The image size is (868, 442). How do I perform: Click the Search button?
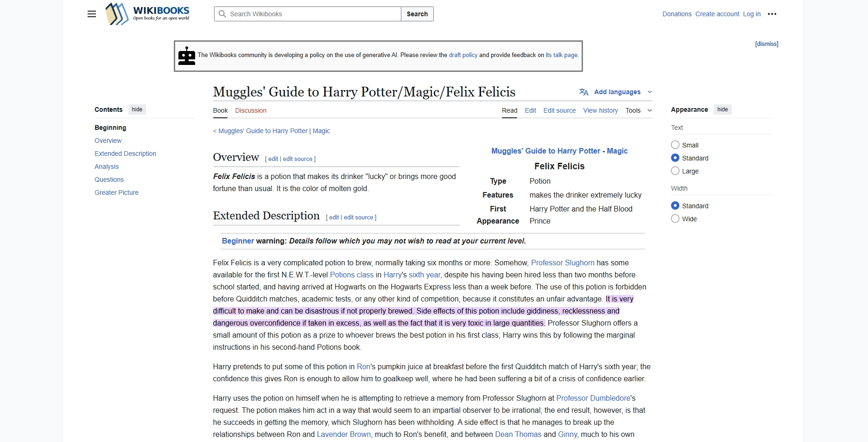pos(417,14)
